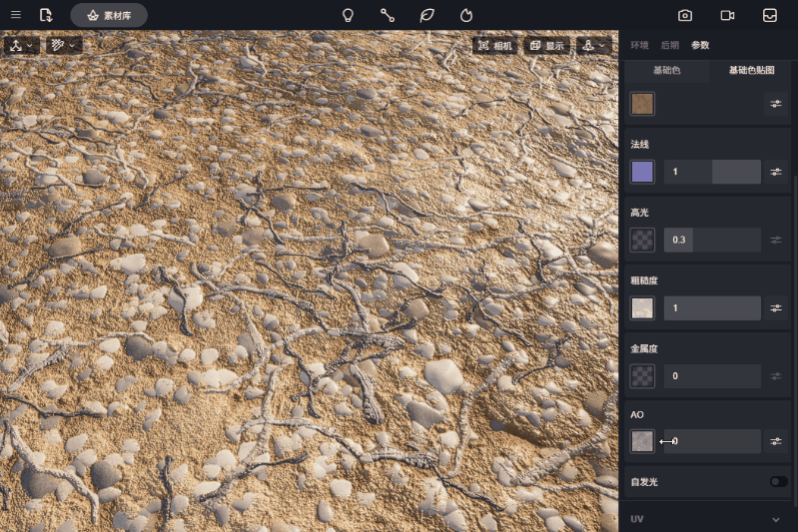Open the first viewport dropdown at top left
Screen dimensions: 798x532
pos(22,45)
